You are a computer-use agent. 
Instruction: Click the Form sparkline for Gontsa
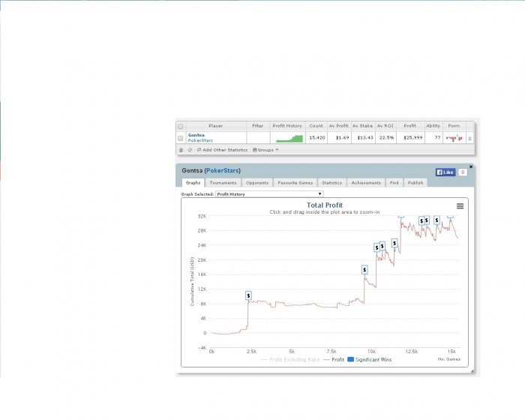point(454,138)
